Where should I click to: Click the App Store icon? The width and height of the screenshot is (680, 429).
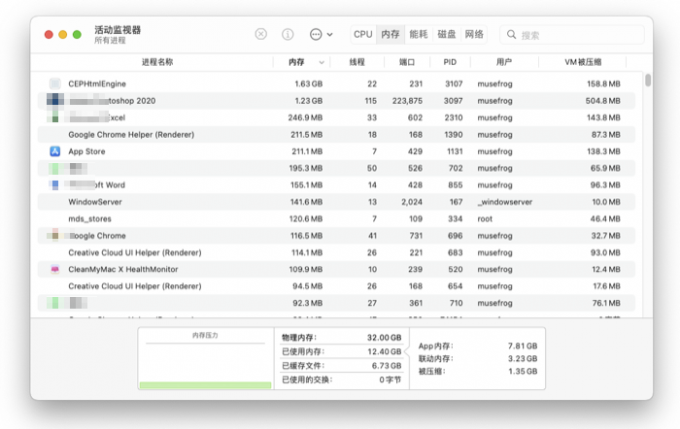pos(55,151)
